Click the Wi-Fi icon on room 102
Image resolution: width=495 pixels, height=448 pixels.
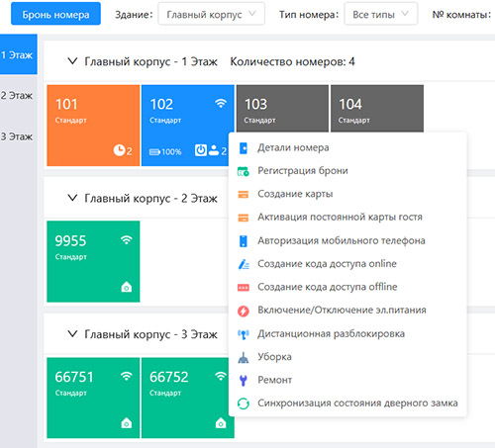pos(221,103)
